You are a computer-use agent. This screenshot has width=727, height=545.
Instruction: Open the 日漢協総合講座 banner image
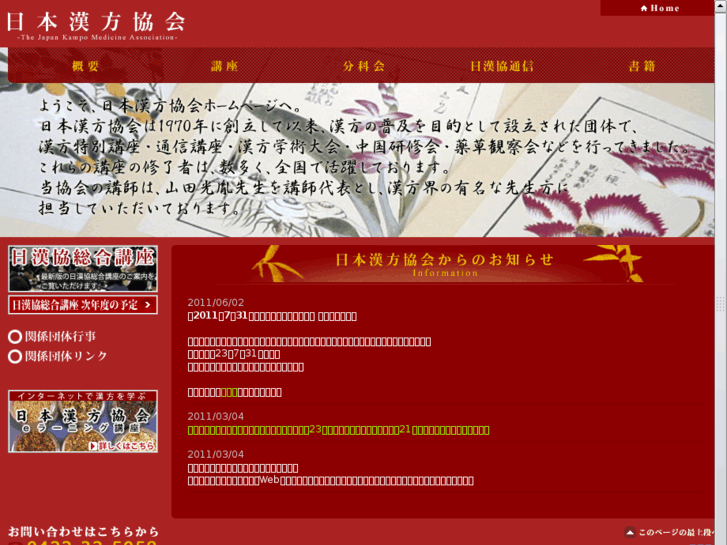(x=83, y=269)
